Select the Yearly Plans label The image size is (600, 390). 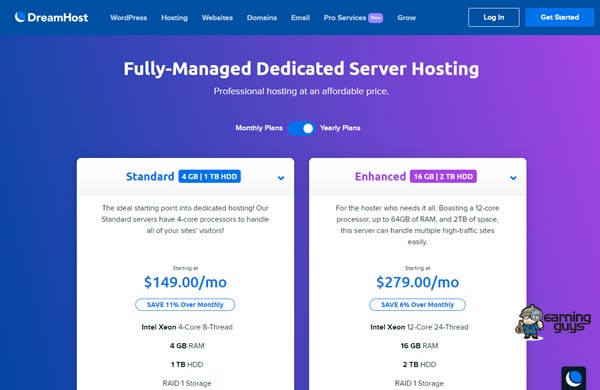340,128
